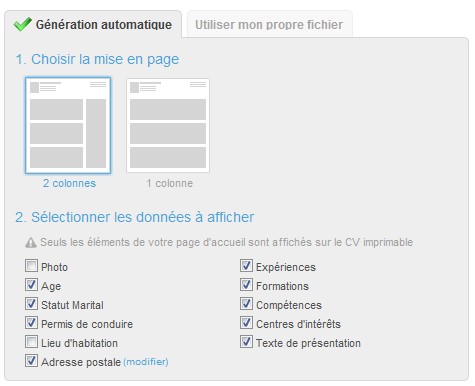Toggle the Texte de présentation checkbox
Image resolution: width=475 pixels, height=386 pixels.
tap(246, 342)
